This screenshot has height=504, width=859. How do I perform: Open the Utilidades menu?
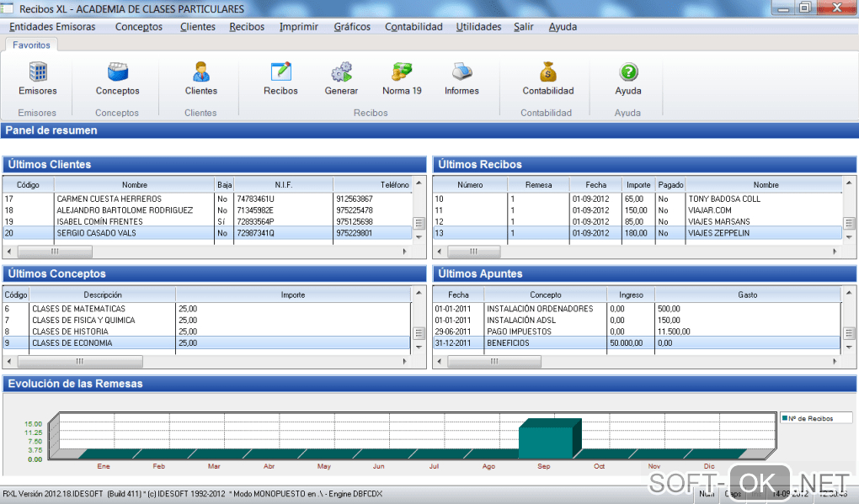click(x=478, y=27)
